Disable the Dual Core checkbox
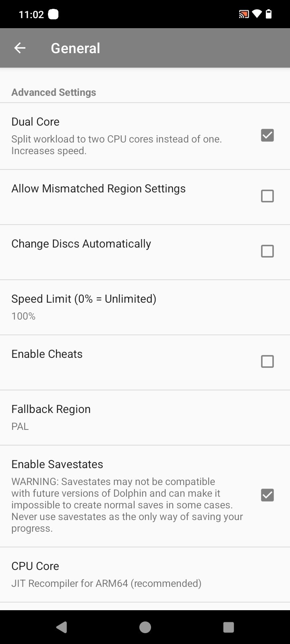 pos(267,135)
